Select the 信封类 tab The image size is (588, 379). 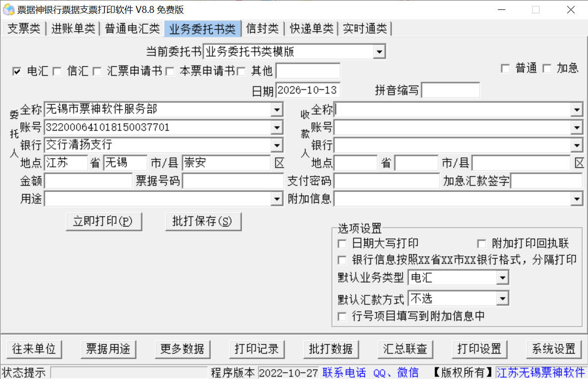pyautogui.click(x=262, y=29)
